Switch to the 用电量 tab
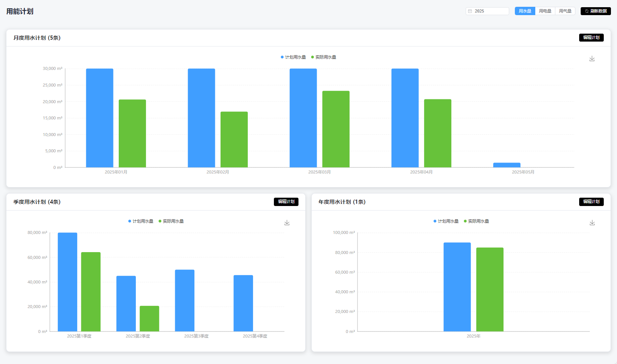Screen dimensions: 617x364 (545, 11)
